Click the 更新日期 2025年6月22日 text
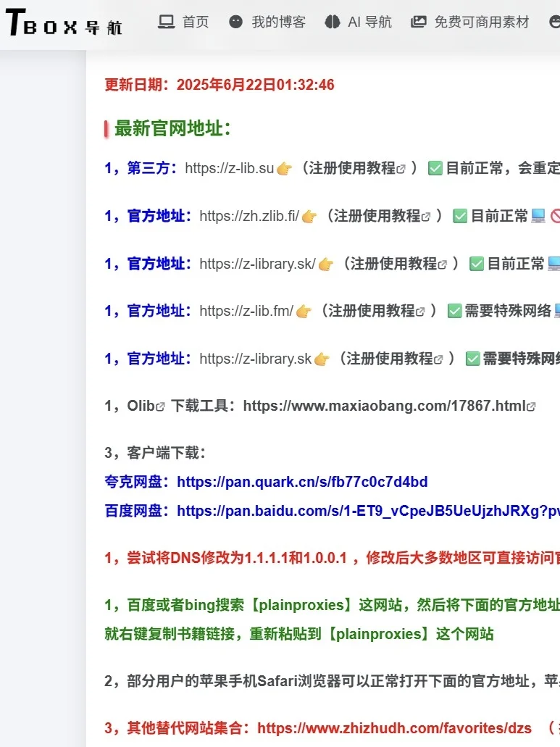 coord(220,85)
